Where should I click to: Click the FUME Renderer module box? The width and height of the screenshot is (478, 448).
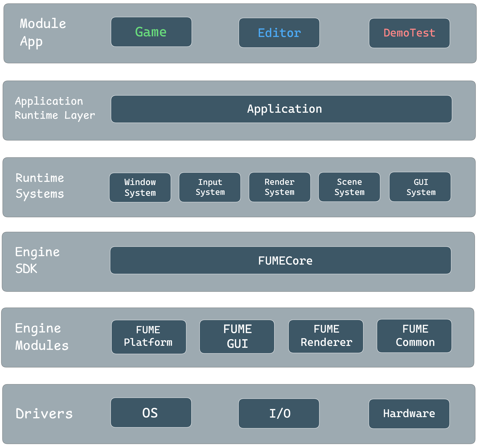click(x=326, y=336)
